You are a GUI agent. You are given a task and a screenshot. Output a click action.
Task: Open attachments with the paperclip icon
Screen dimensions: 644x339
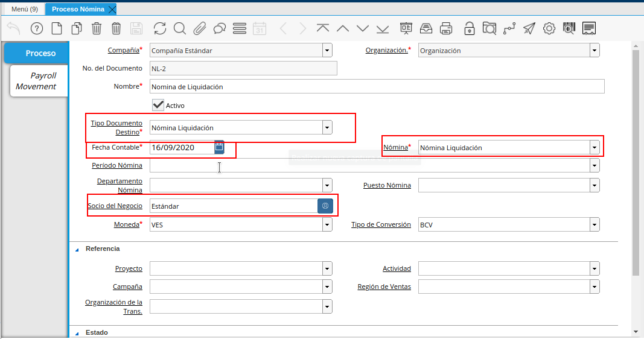tap(200, 28)
